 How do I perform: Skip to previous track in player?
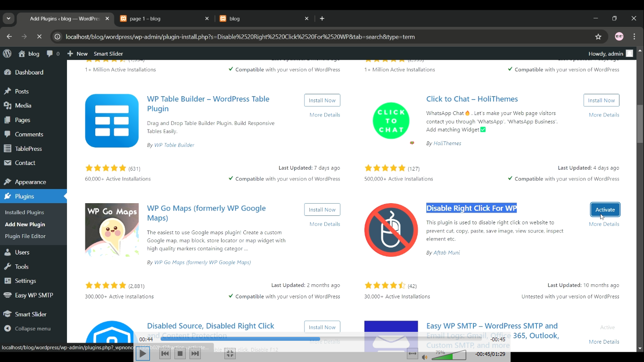[165, 354]
